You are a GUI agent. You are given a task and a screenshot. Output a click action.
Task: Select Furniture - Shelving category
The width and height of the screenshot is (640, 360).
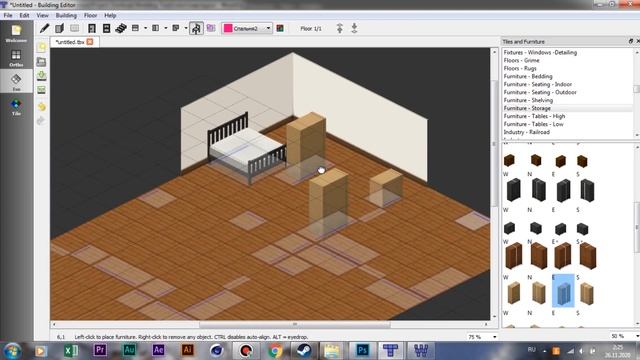[x=528, y=100]
